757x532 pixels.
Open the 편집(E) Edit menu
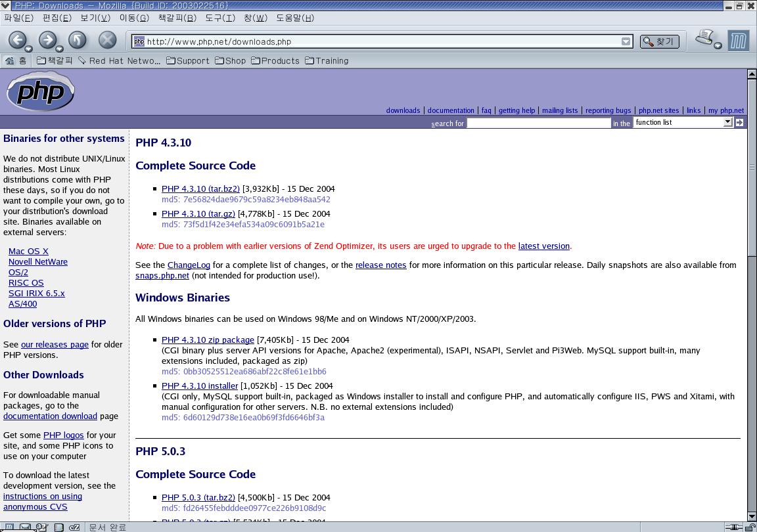[57, 18]
